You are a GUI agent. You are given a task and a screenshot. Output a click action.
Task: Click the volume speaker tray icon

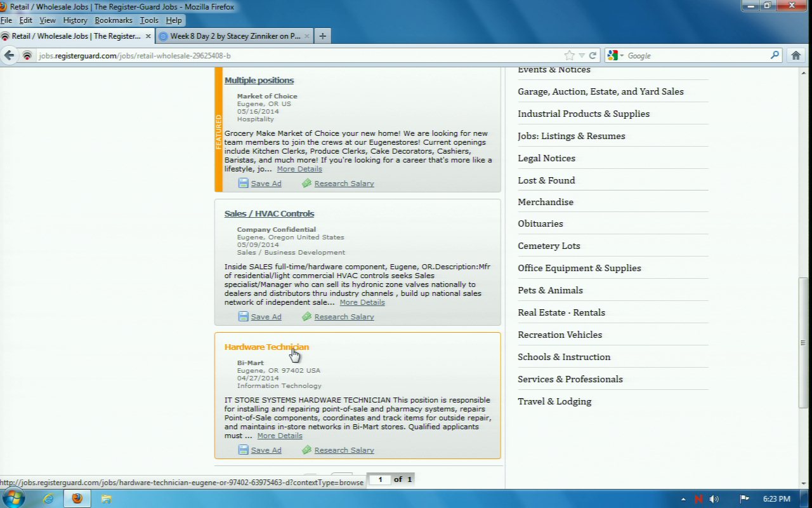714,499
